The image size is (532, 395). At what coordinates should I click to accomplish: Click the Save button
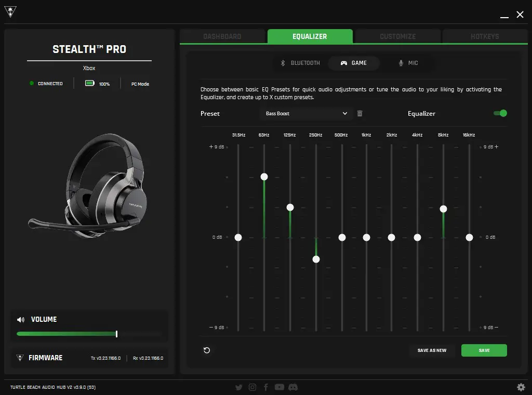click(x=484, y=350)
